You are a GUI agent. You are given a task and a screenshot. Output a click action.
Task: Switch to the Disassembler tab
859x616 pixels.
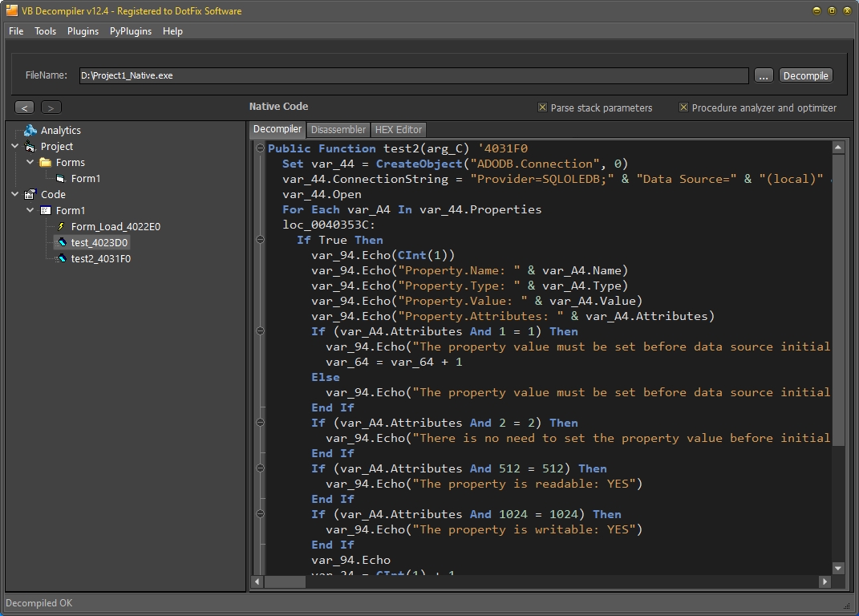[338, 130]
